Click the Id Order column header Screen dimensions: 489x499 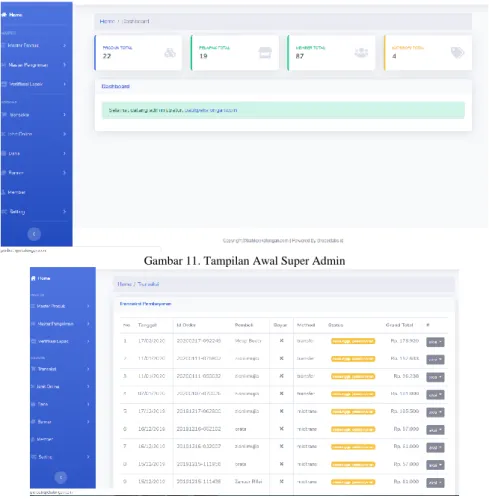186,325
